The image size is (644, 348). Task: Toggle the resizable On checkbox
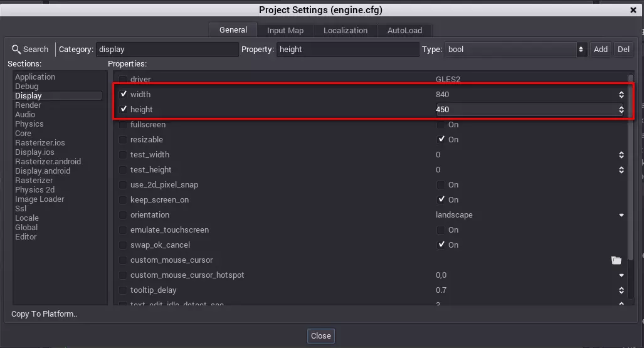coord(441,140)
